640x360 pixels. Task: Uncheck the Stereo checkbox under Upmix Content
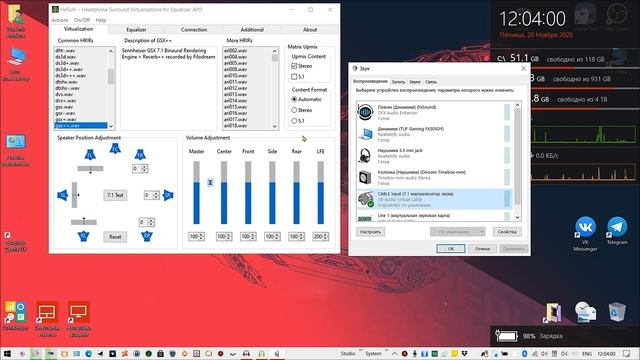[x=294, y=66]
